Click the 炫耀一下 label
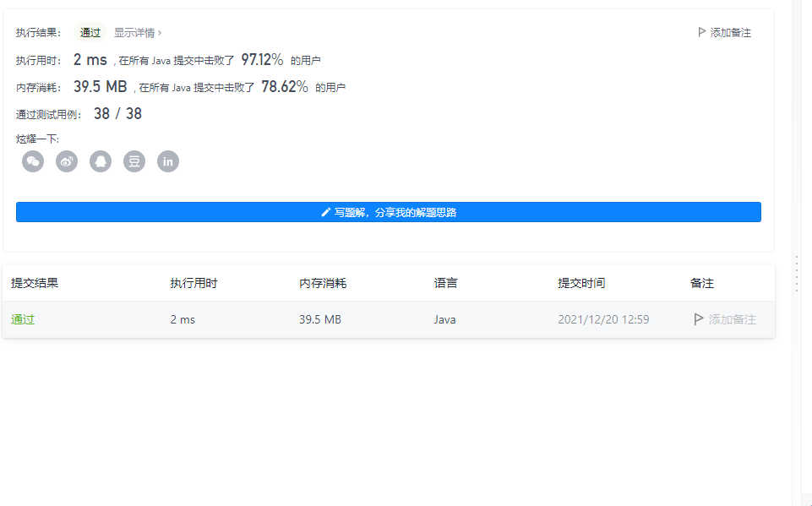Image resolution: width=812 pixels, height=506 pixels. point(38,139)
